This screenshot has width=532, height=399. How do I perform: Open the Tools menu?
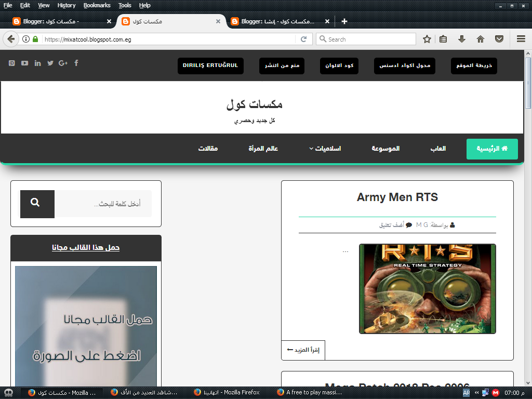coord(125,5)
